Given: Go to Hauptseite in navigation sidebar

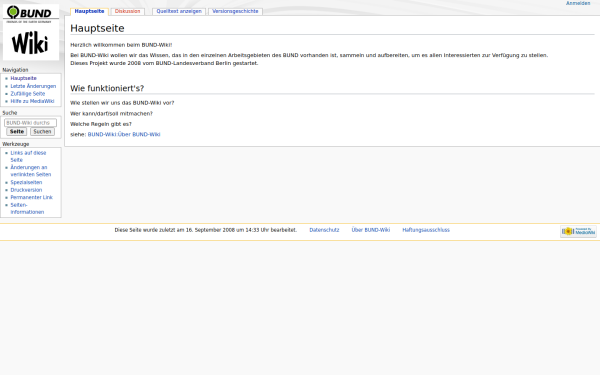Looking at the screenshot, I should [x=24, y=78].
